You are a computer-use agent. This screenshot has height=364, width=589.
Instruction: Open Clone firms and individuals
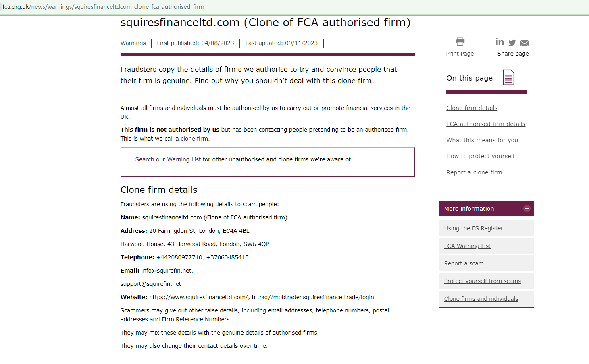tap(481, 299)
